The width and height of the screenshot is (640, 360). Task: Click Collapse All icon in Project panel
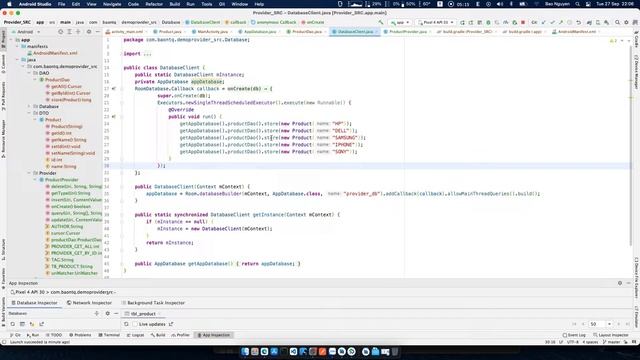click(78, 31)
